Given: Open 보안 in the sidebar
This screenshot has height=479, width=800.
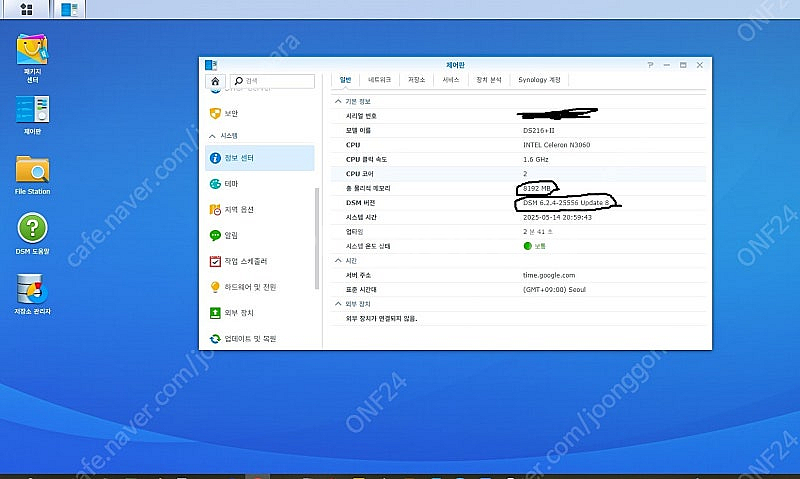Looking at the screenshot, I should coord(260,113).
